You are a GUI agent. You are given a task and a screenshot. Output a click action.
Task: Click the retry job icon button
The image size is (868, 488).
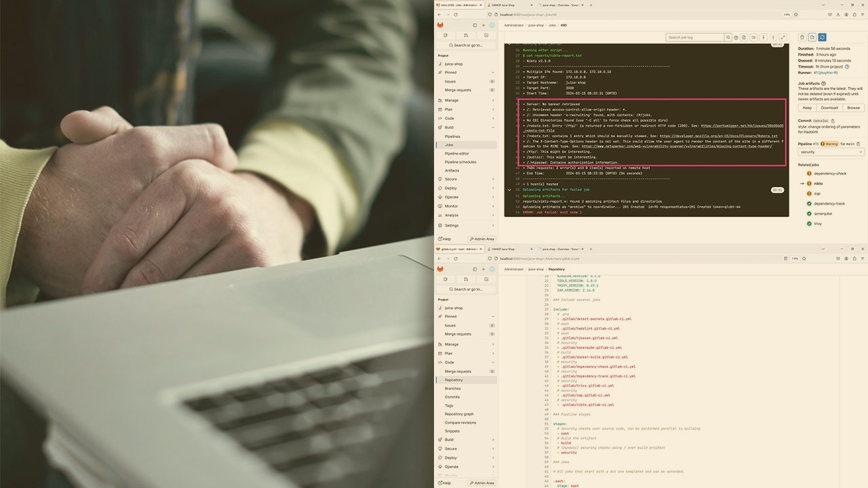(822, 37)
